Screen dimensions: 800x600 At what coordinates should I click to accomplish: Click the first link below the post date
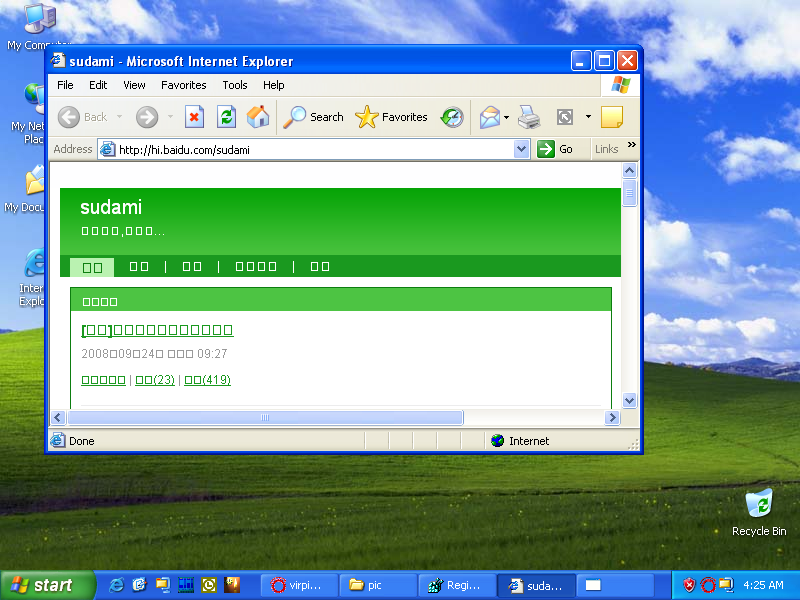click(104, 380)
